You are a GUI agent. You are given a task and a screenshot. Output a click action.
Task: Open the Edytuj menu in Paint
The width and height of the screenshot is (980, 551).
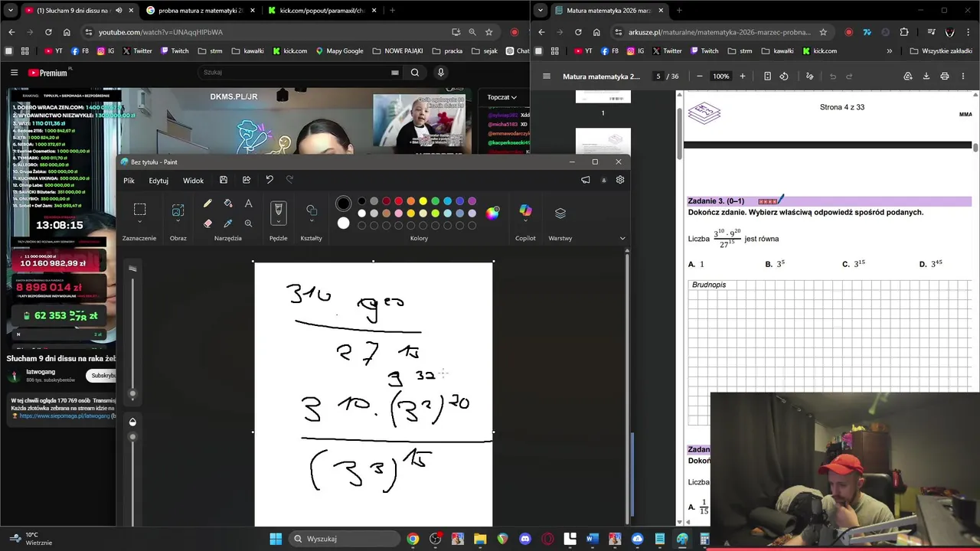click(x=158, y=181)
